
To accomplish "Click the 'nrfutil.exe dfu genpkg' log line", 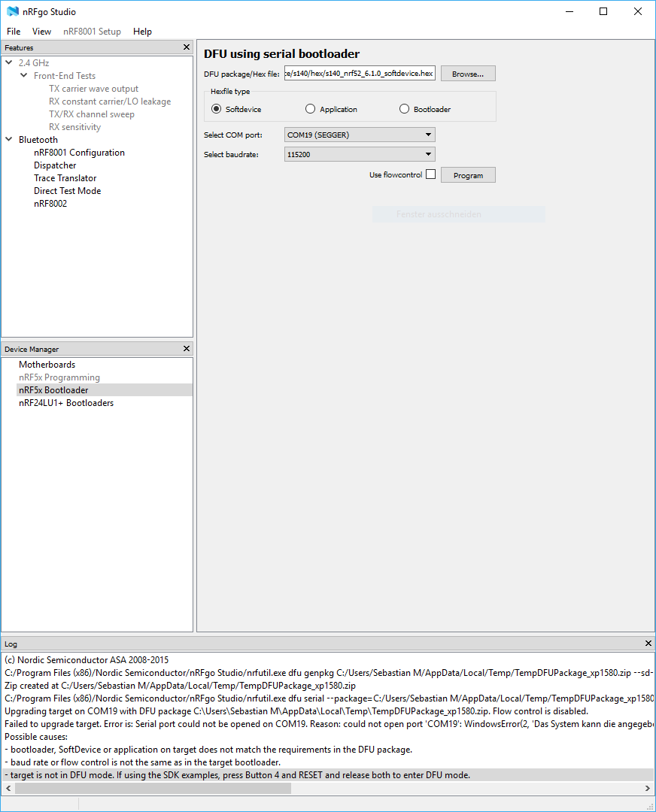I will pyautogui.click(x=329, y=673).
